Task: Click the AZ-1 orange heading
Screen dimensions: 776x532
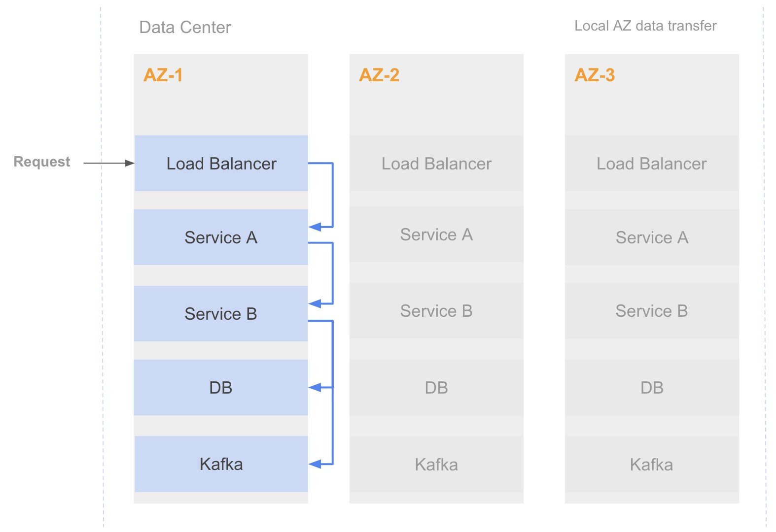Action: [163, 75]
